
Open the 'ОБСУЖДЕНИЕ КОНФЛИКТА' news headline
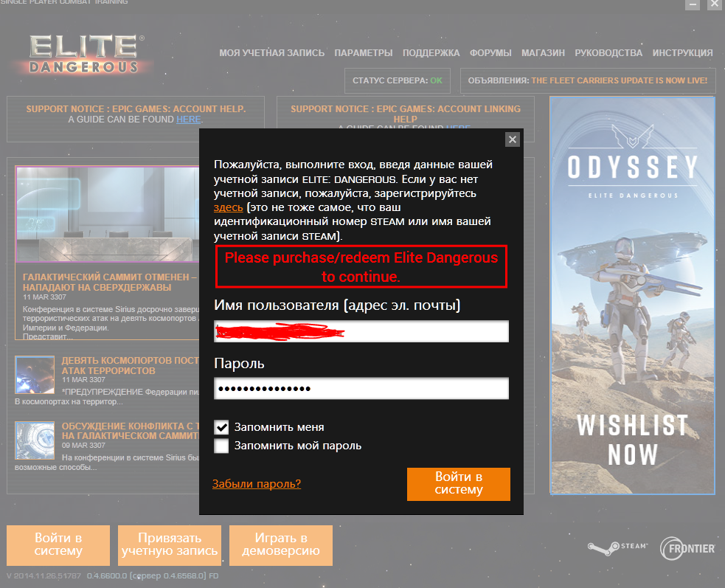pyautogui.click(x=131, y=431)
